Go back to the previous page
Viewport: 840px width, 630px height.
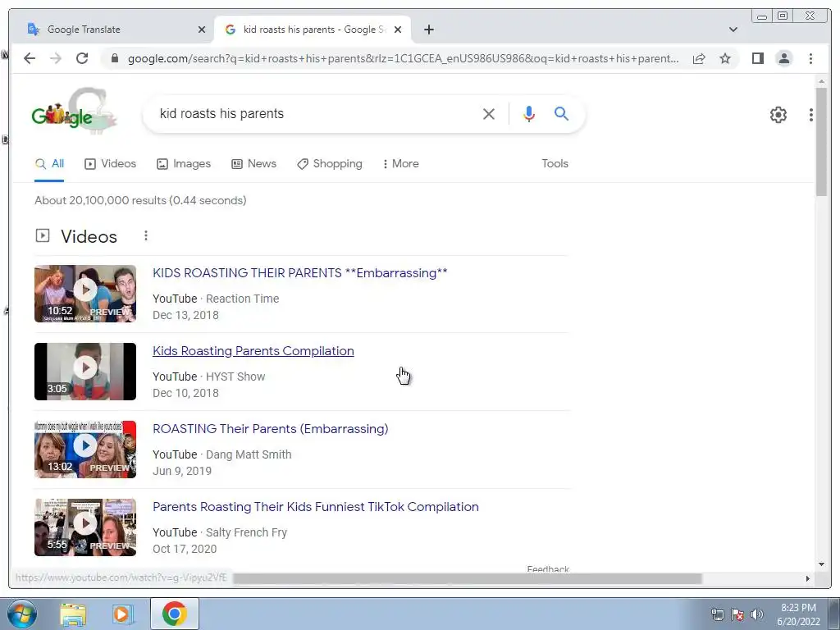click(30, 58)
